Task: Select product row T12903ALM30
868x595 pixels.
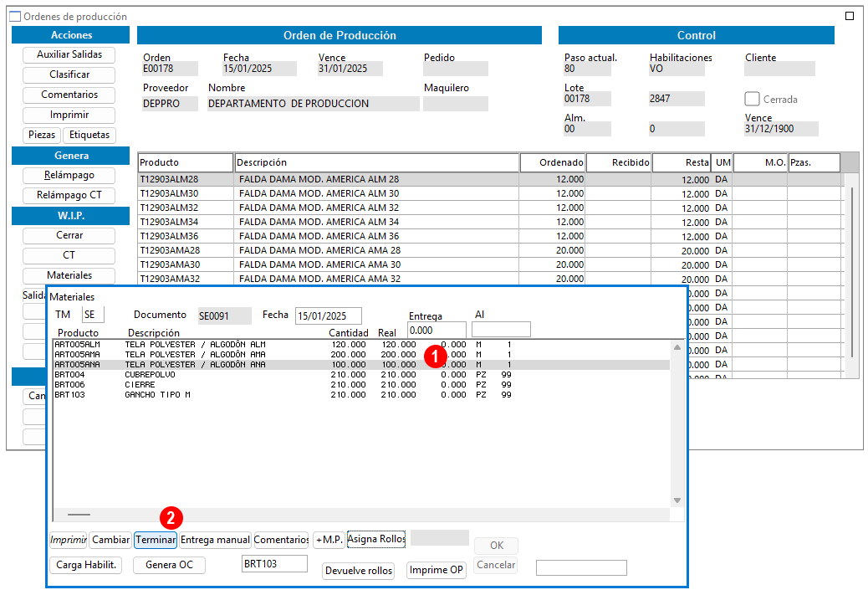Action: click(491, 194)
